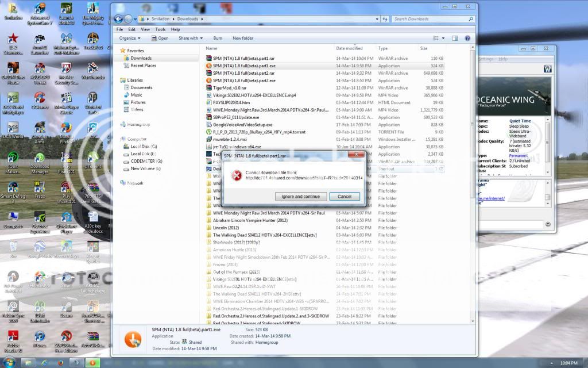Select Steam desktop icon

coord(67,309)
